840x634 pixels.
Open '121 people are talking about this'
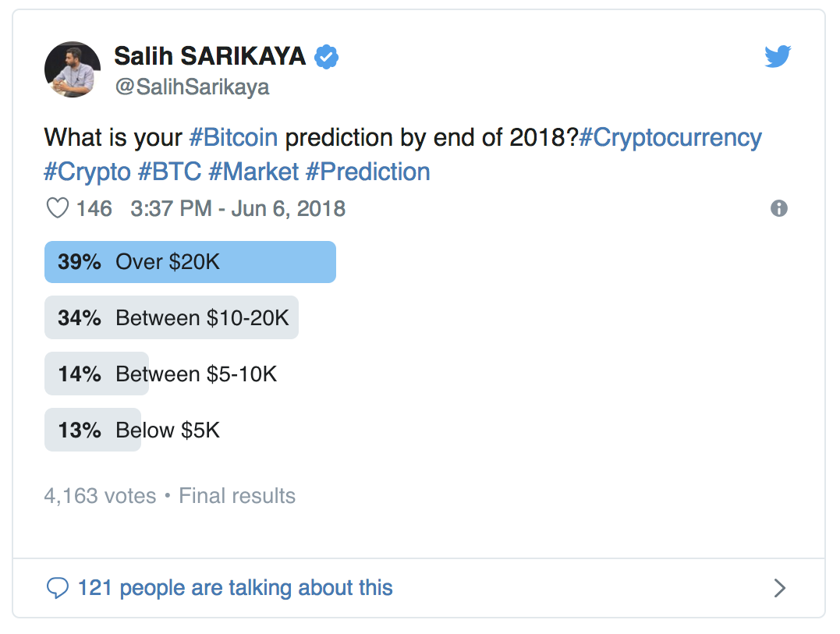(235, 588)
